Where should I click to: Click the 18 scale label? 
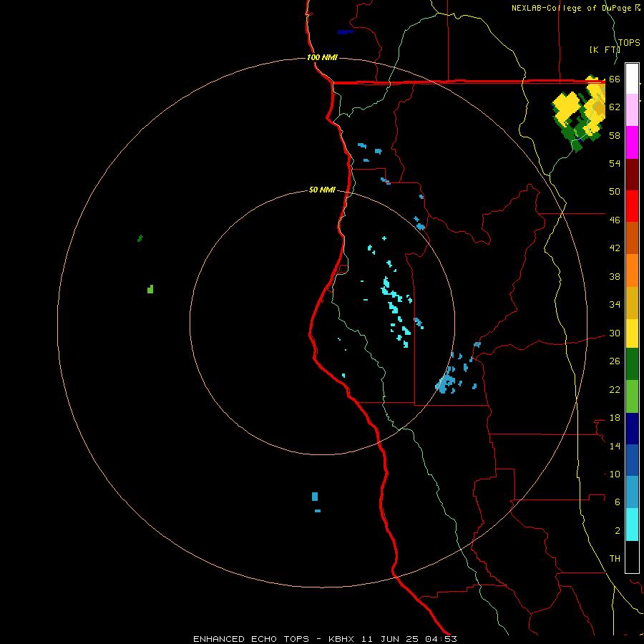(615, 418)
